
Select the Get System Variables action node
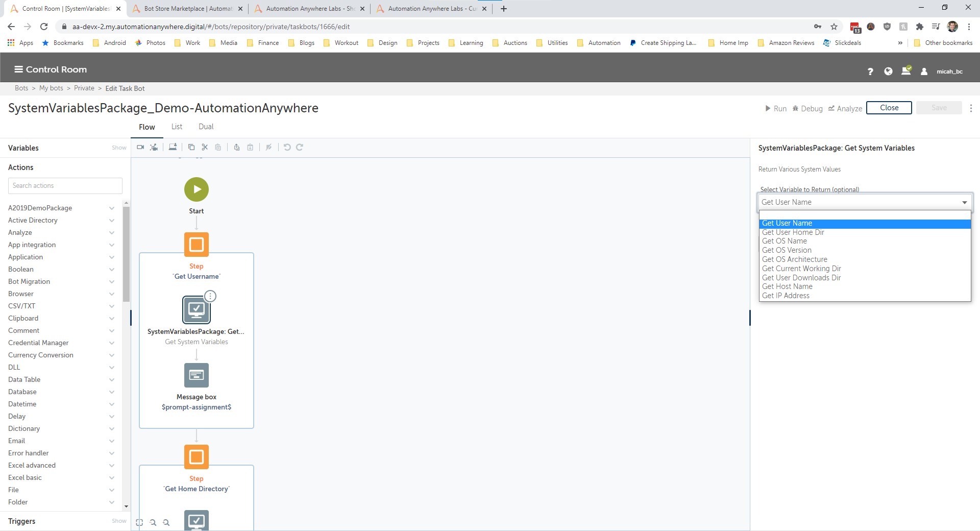tap(197, 310)
